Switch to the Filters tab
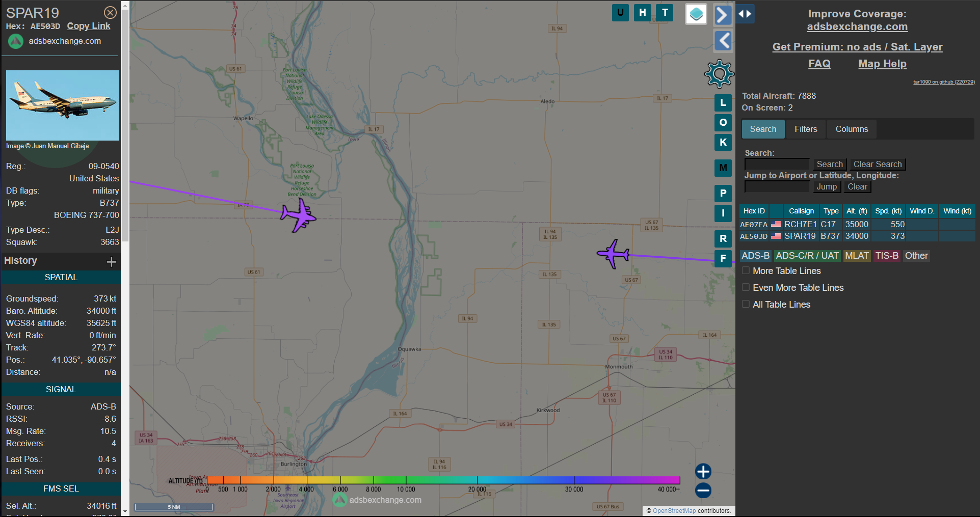 [x=806, y=129]
